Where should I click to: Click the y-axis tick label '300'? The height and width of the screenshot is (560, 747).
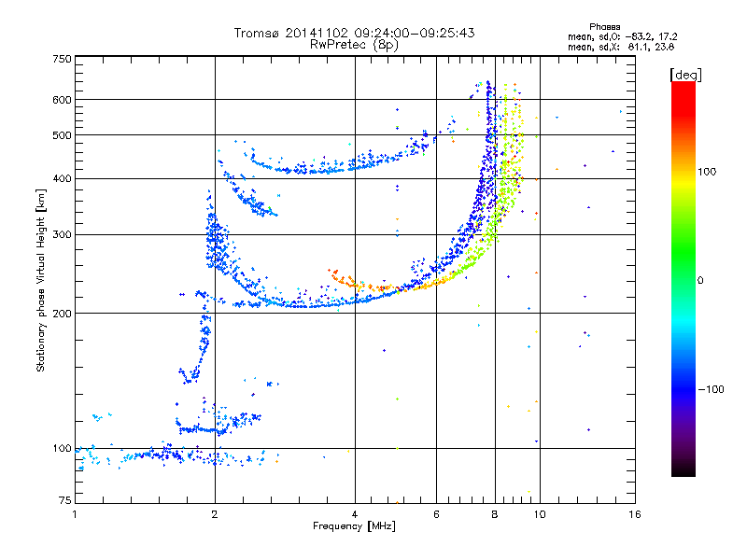63,234
